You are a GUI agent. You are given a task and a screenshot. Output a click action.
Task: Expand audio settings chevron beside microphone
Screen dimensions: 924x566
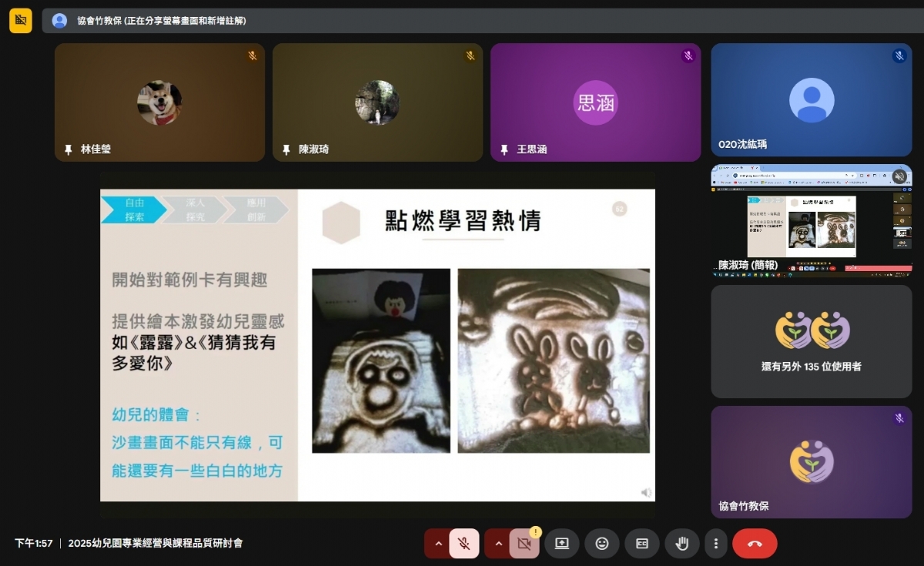[x=438, y=544]
